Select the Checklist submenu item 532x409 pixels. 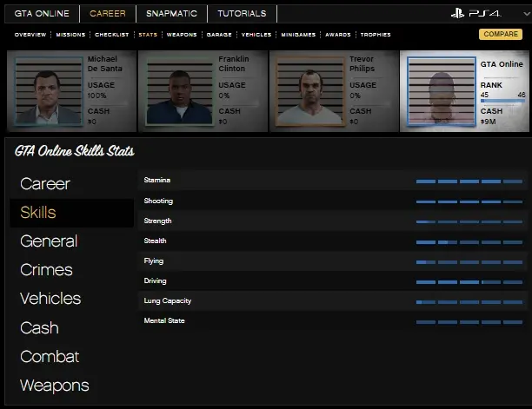113,35
